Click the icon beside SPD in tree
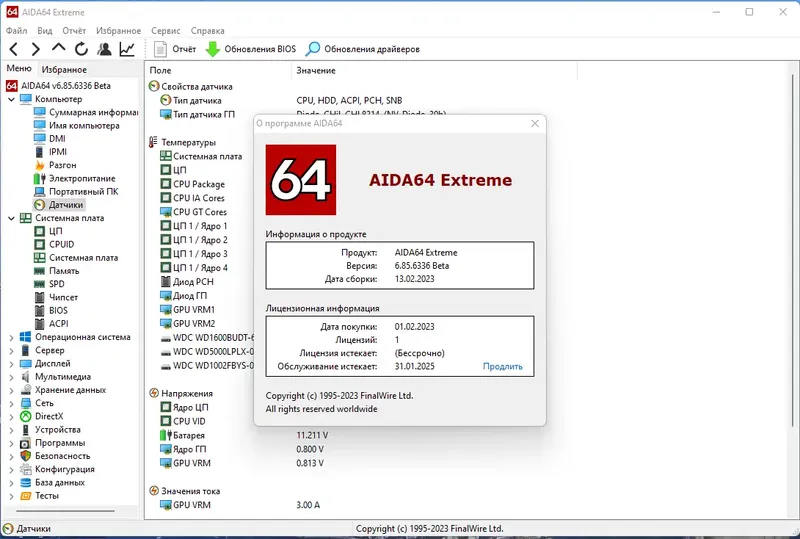The height and width of the screenshot is (539, 800). click(x=40, y=284)
